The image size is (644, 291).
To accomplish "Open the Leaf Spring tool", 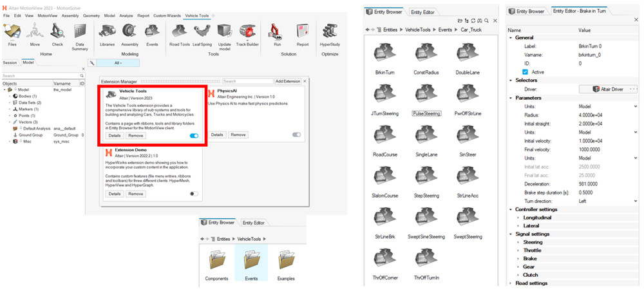I will click(201, 33).
